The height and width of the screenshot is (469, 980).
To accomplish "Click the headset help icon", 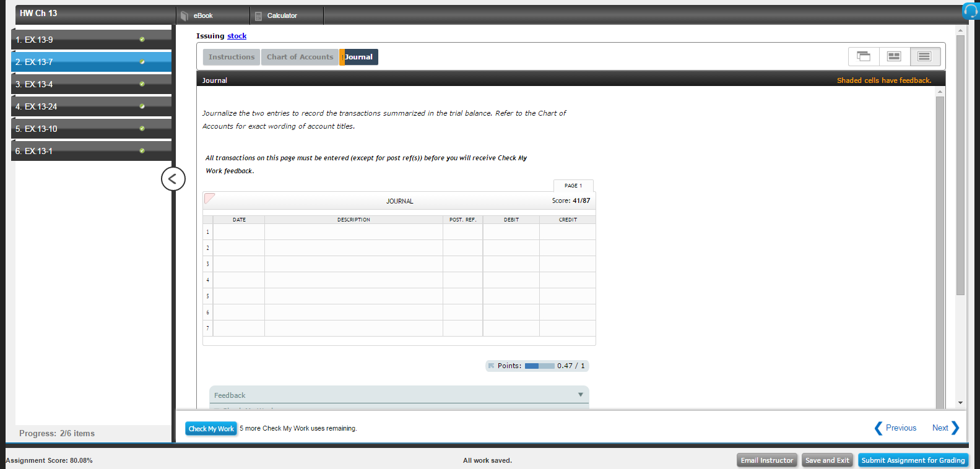I will [x=971, y=11].
